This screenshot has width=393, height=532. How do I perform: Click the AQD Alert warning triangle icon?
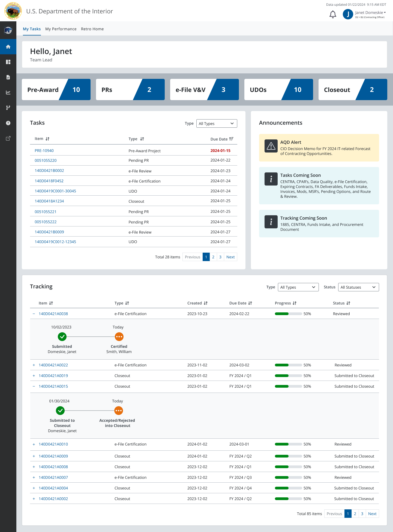(271, 146)
